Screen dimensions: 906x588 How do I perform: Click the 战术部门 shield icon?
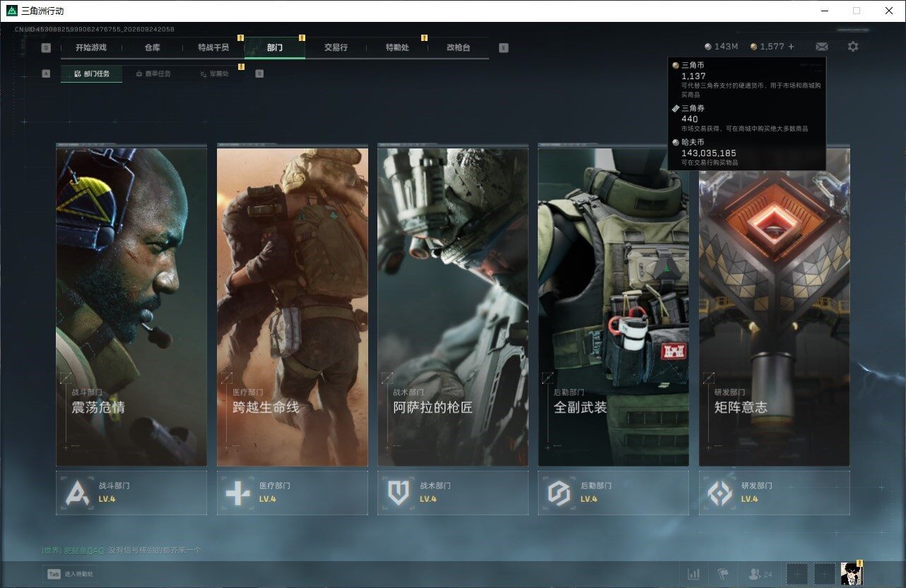coord(399,493)
